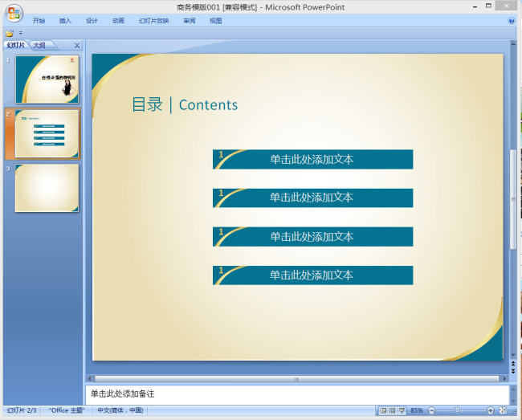Image resolution: width=522 pixels, height=420 pixels.
Task: Select slide 1 thumbnail
Action: [47, 80]
